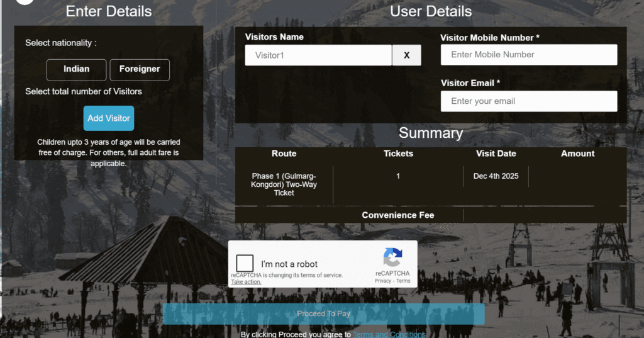Screen dimensions: 644x338
Task: Open reCAPTCHA Privacy link
Action: click(383, 281)
